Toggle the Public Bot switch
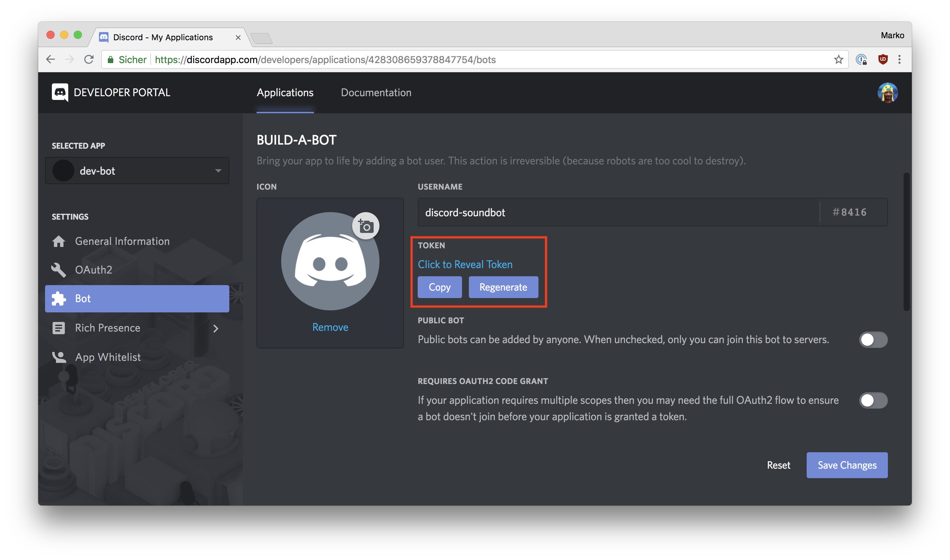The image size is (950, 560). [x=873, y=339]
